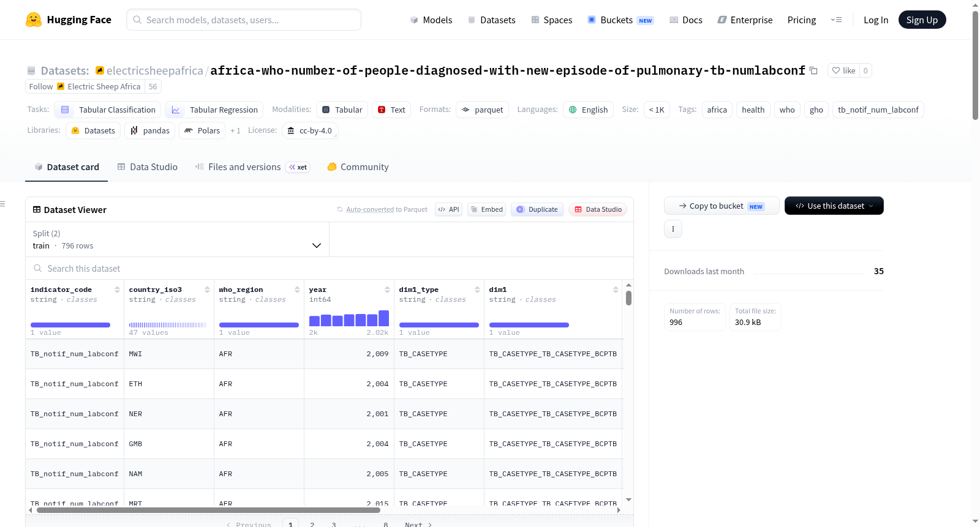Open the Use this dataset dropdown
The height and width of the screenshot is (527, 980).
pyautogui.click(x=834, y=206)
